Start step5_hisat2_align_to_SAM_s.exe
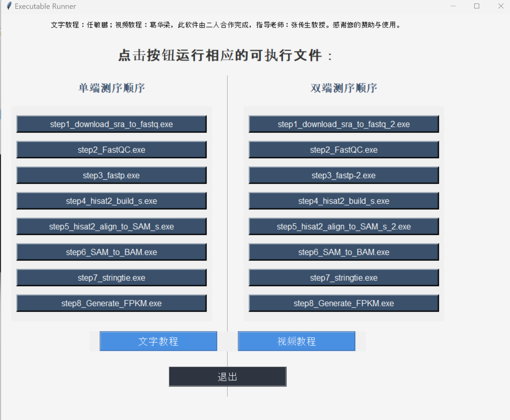The image size is (510, 420). pyautogui.click(x=111, y=227)
